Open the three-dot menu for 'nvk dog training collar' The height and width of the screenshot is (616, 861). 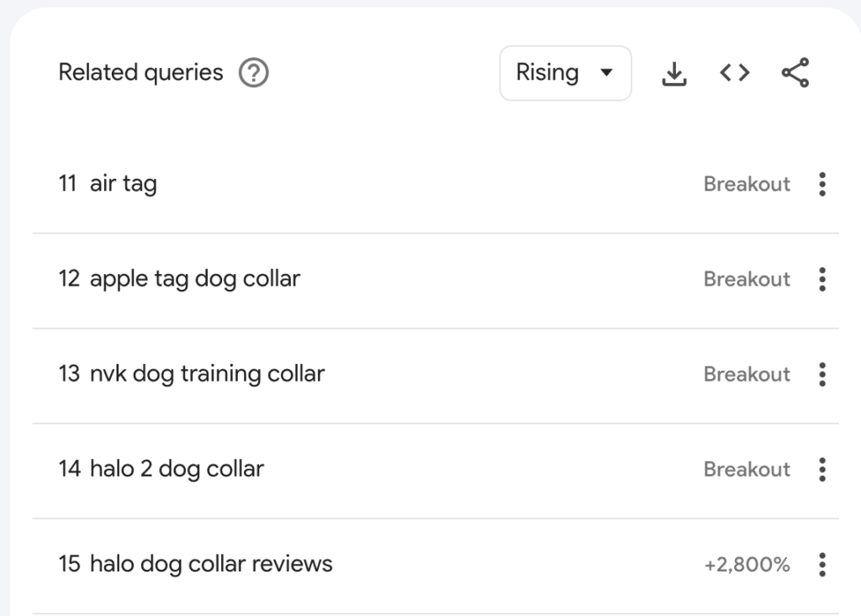821,374
